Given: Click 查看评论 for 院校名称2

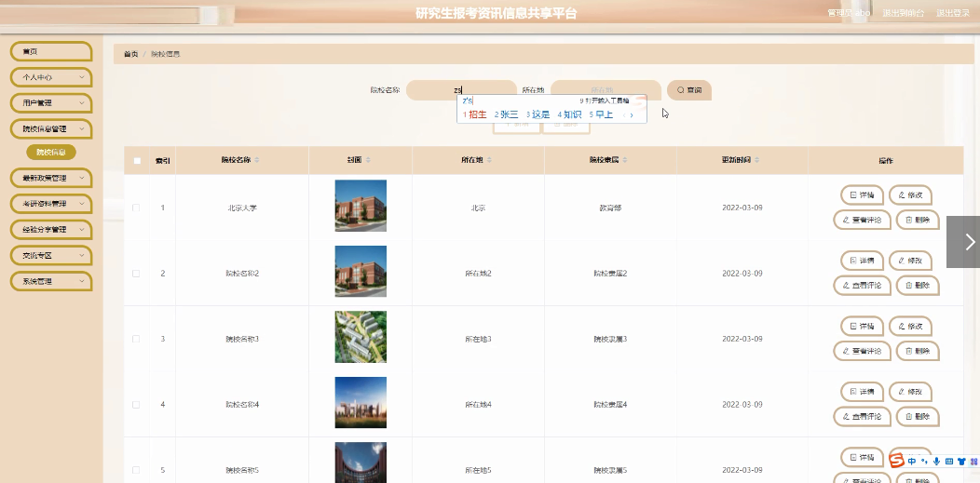Looking at the screenshot, I should pyautogui.click(x=862, y=285).
